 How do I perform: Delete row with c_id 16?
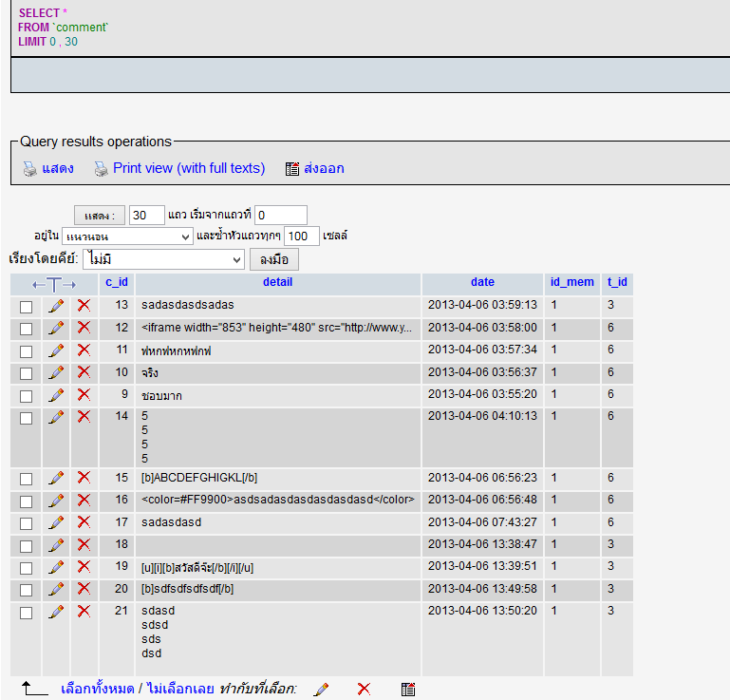[84, 500]
